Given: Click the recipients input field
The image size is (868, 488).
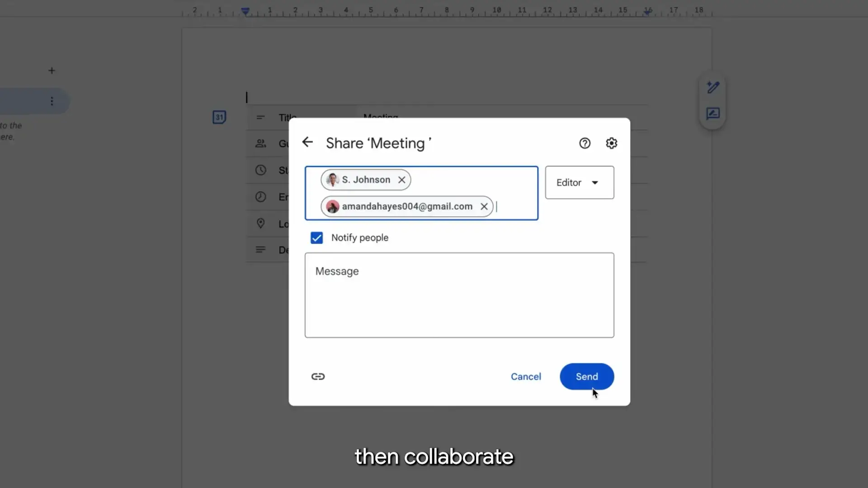Looking at the screenshot, I should pos(515,206).
